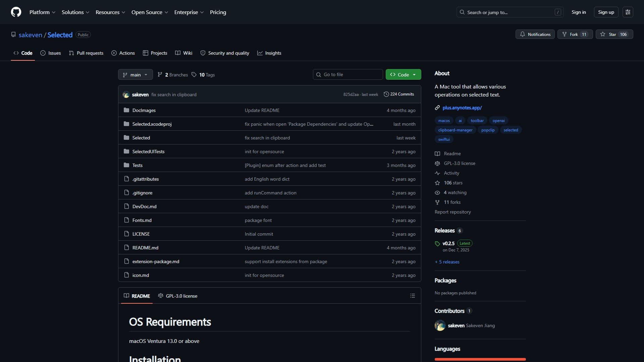Select the GPL-3.0 license tab in README

(x=178, y=296)
